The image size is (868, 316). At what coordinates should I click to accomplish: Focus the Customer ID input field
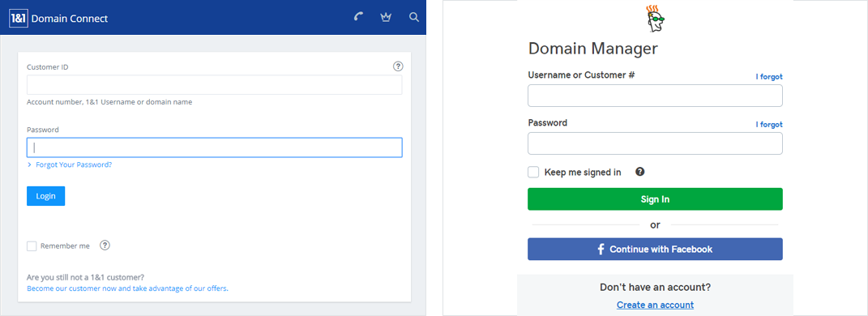point(214,85)
